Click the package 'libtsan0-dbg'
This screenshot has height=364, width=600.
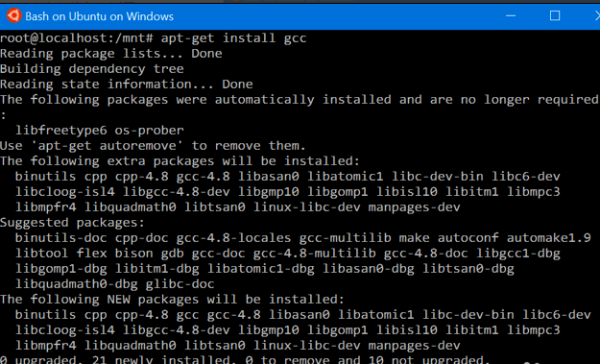tap(468, 269)
